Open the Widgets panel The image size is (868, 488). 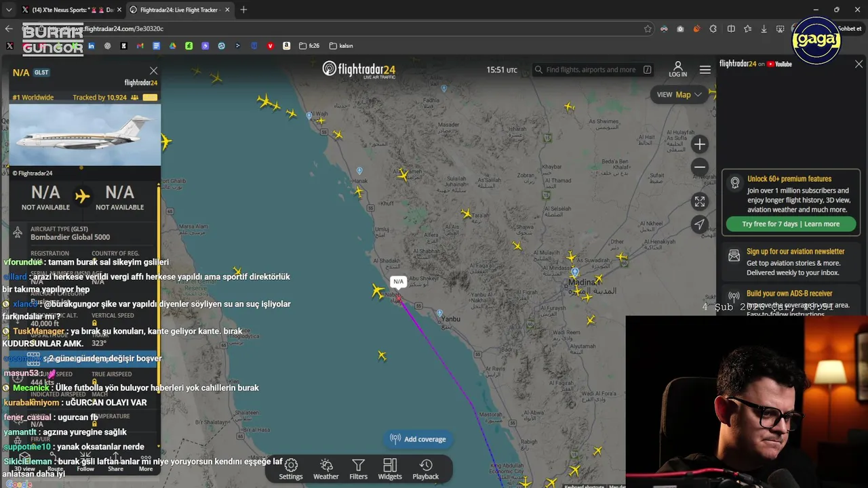390,469
